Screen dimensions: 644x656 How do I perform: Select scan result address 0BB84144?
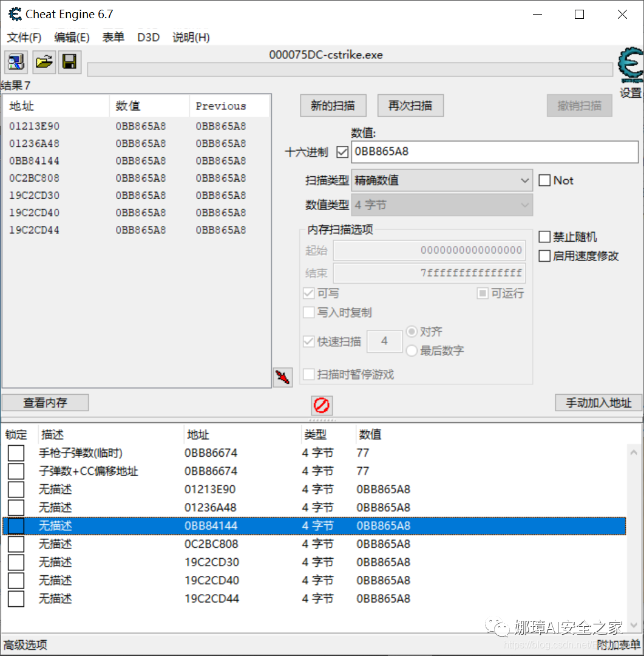(x=34, y=161)
